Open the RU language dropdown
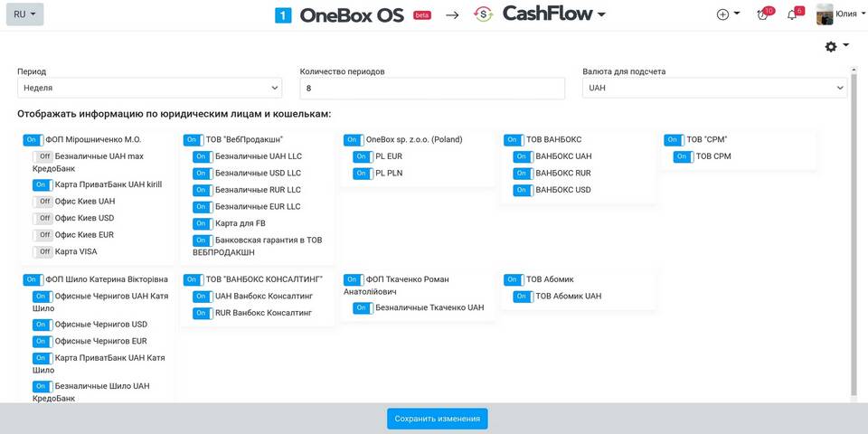The height and width of the screenshot is (434, 868). [x=25, y=14]
